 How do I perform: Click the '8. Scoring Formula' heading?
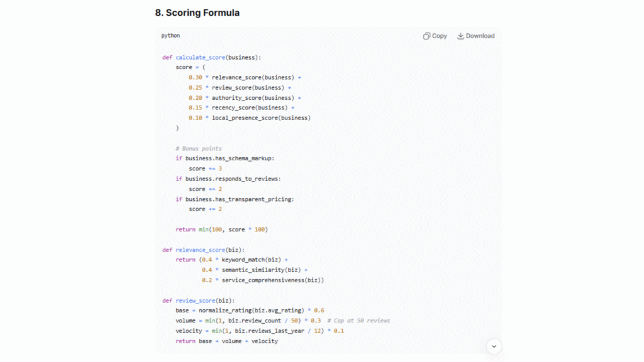coord(197,13)
